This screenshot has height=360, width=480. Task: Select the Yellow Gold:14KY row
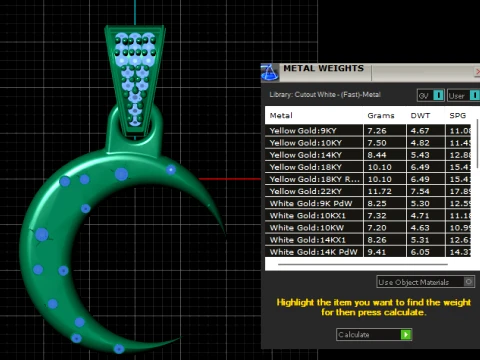(368, 155)
